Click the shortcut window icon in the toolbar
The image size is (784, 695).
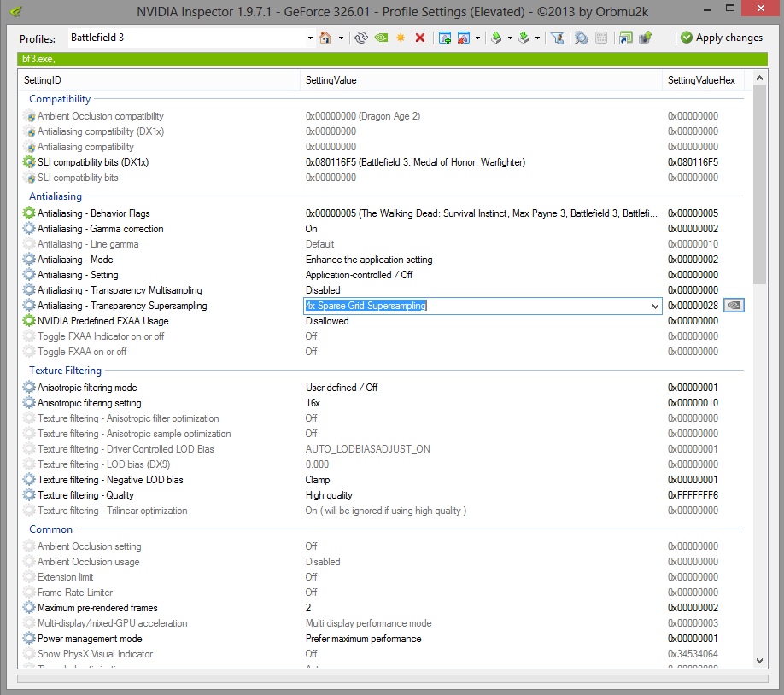click(625, 38)
